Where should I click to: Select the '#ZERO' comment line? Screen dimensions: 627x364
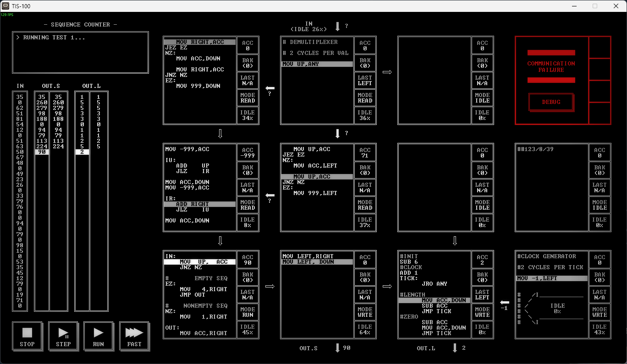(x=409, y=317)
